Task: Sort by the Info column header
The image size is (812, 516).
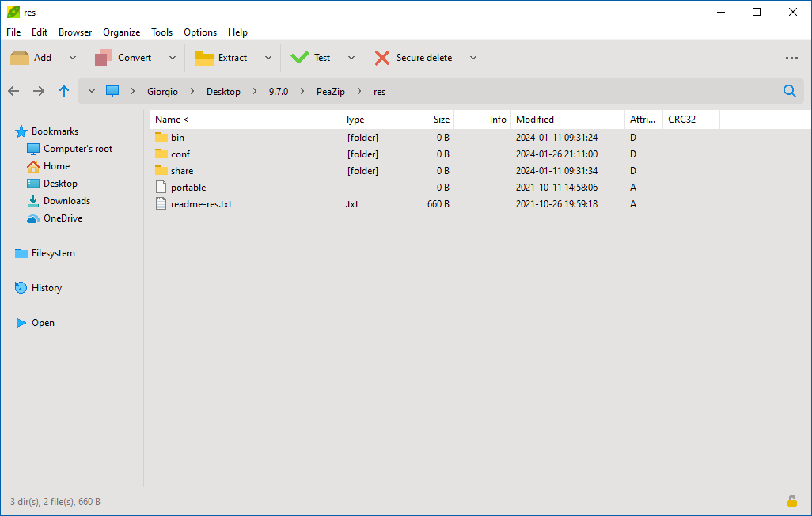Action: coord(483,120)
